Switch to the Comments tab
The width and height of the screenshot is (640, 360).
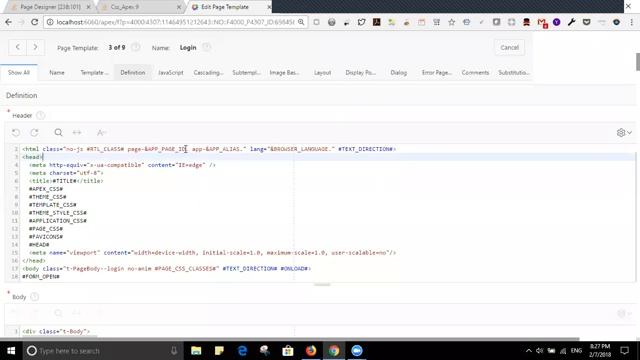[475, 73]
